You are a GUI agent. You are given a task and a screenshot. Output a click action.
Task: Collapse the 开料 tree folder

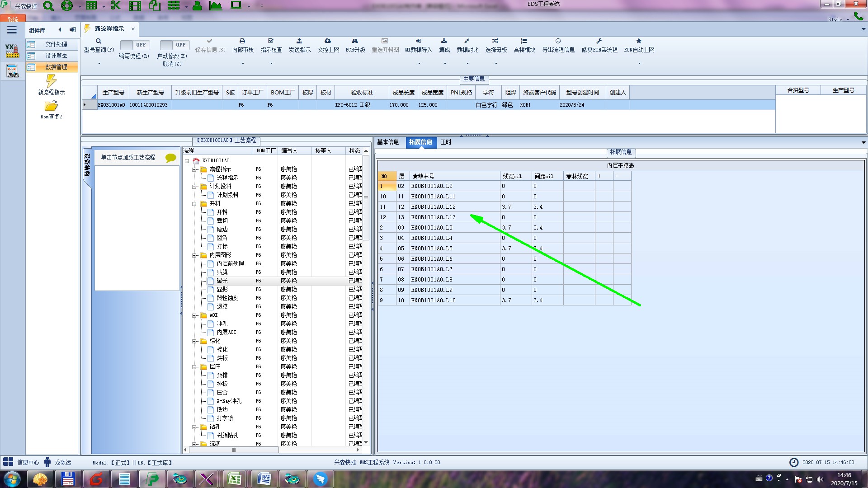194,204
